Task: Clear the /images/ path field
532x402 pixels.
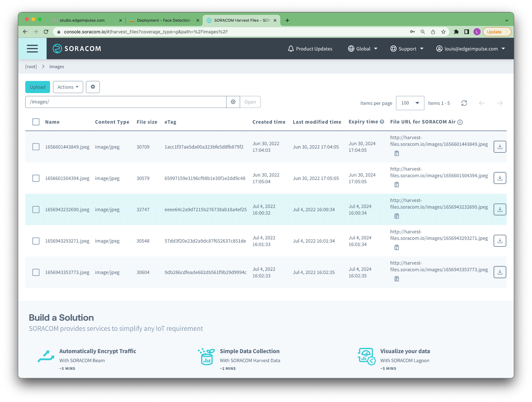Action: pyautogui.click(x=233, y=102)
